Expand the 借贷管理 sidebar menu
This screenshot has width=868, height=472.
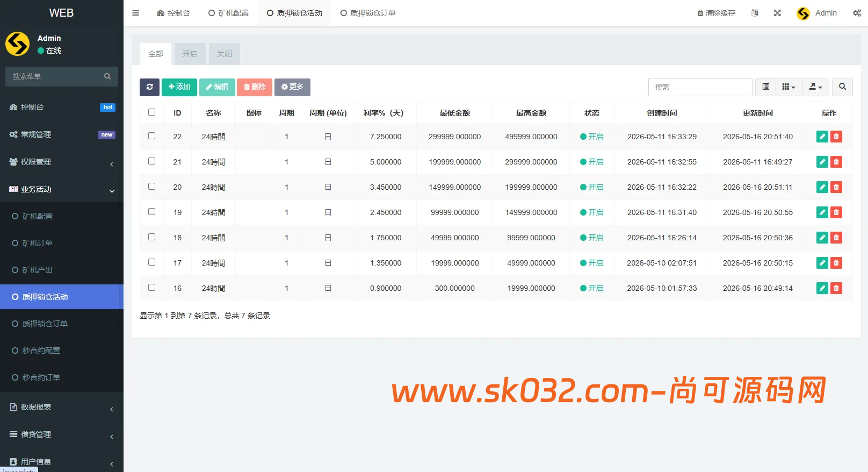(62, 434)
